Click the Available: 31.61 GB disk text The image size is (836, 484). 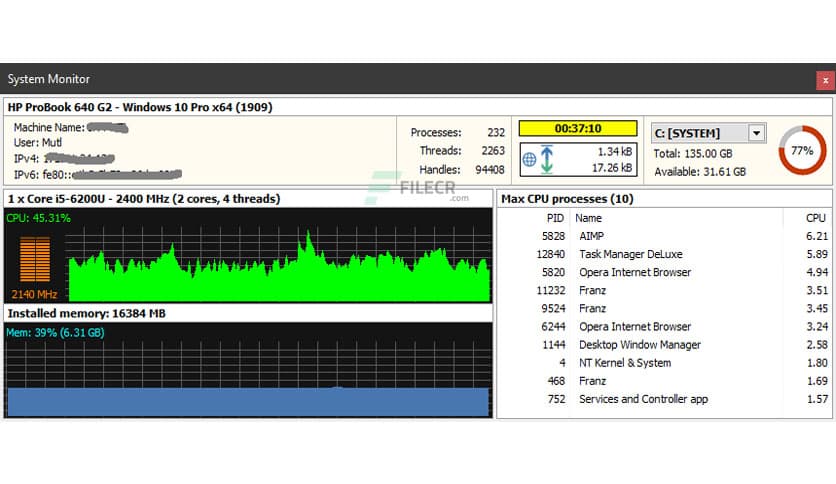(x=700, y=172)
